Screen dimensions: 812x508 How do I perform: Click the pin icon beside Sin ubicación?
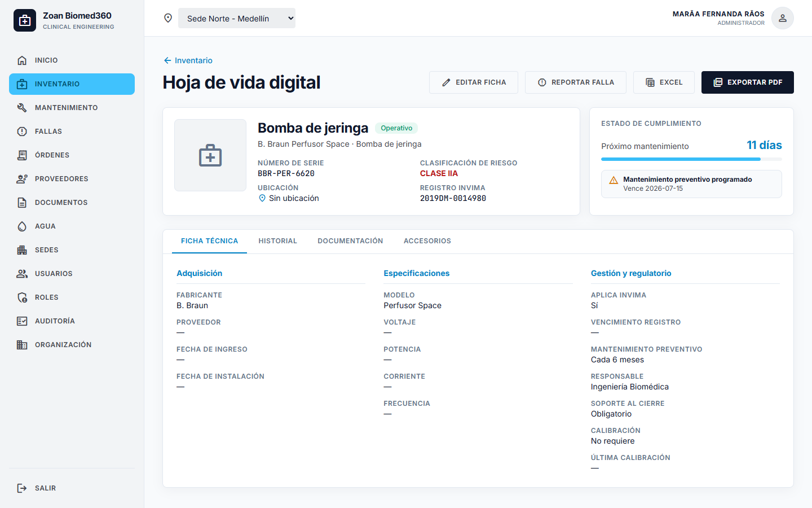pos(262,198)
